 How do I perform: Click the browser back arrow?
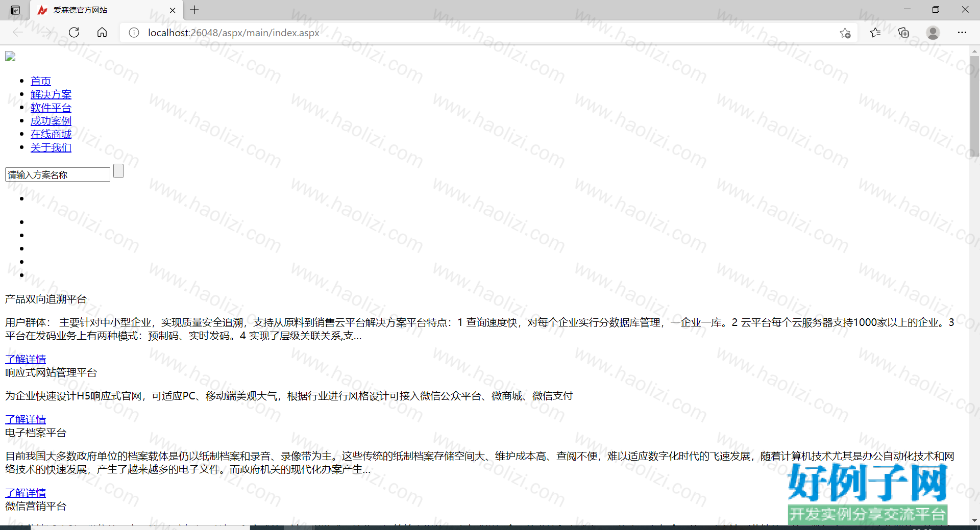tap(18, 33)
